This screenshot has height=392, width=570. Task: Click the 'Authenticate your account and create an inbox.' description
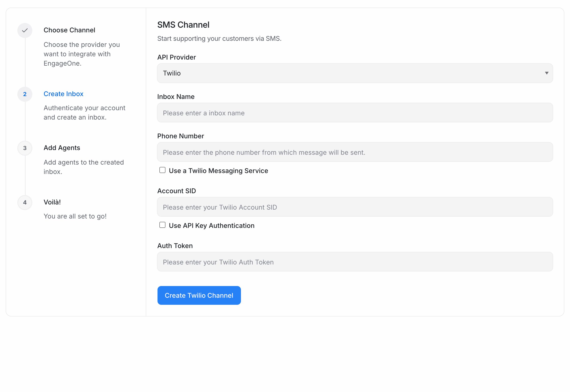point(84,113)
